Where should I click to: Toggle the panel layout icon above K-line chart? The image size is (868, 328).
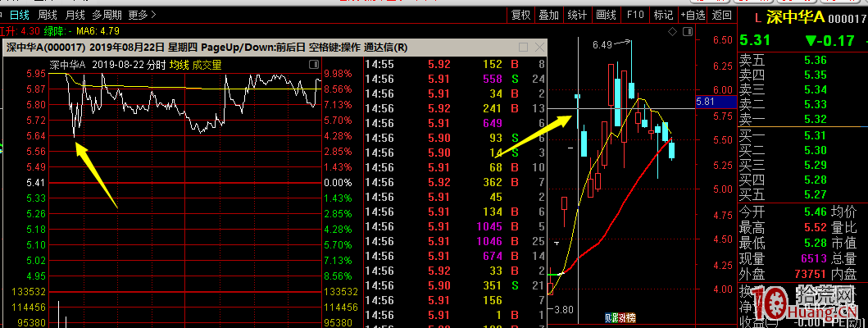(x=688, y=32)
